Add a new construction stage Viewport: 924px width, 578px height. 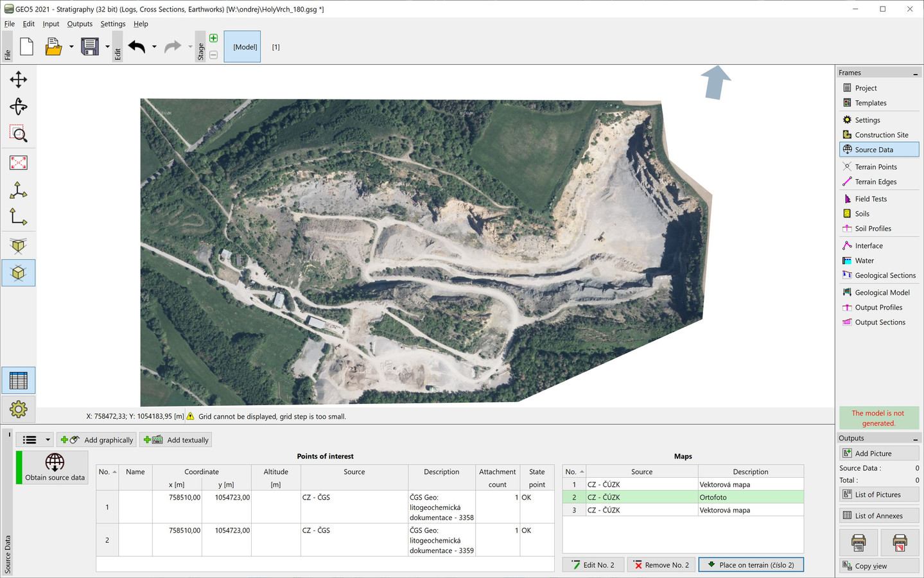point(213,39)
